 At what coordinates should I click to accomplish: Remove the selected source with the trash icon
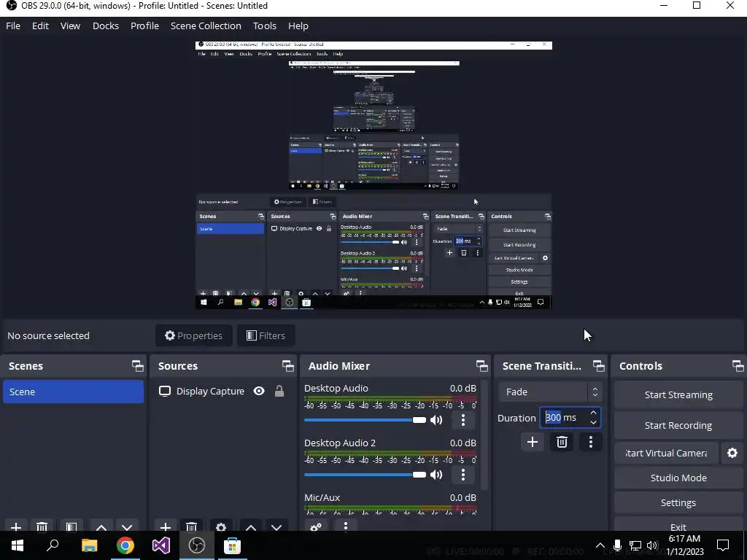(x=191, y=527)
